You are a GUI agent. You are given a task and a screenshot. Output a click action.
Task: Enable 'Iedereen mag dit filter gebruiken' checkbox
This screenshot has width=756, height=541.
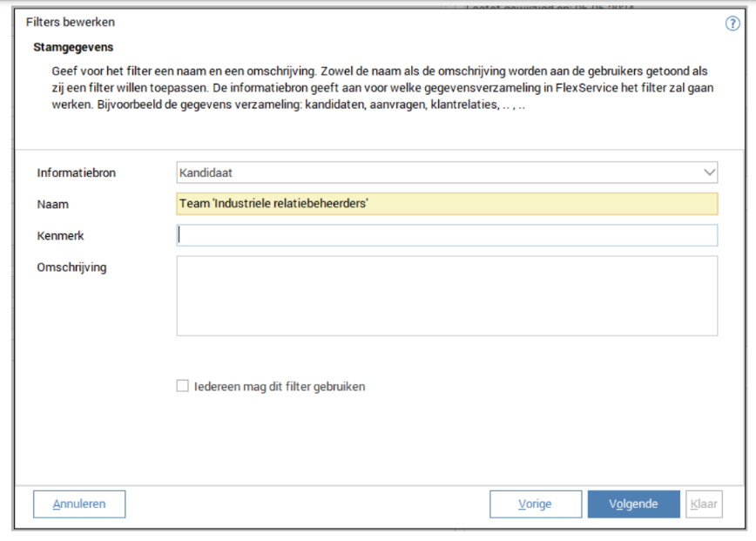183,386
